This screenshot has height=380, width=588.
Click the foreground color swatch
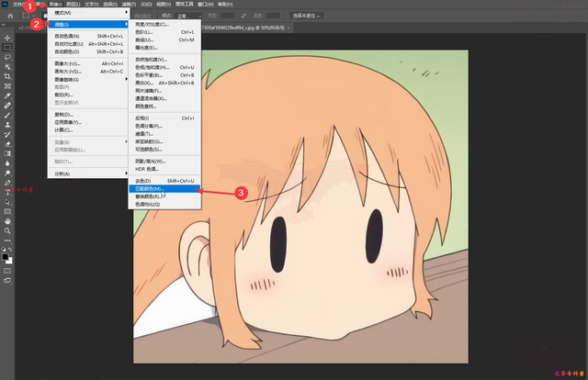[x=6, y=255]
